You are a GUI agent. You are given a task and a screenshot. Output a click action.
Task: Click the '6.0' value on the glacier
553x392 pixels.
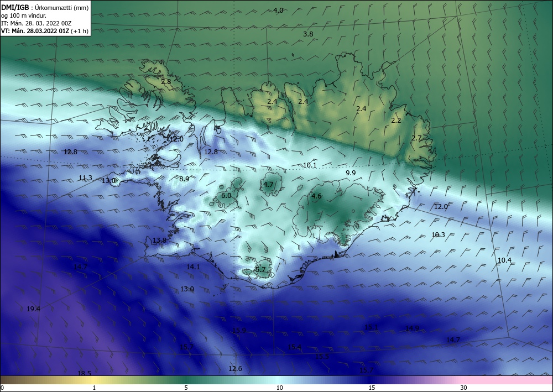coord(226,195)
